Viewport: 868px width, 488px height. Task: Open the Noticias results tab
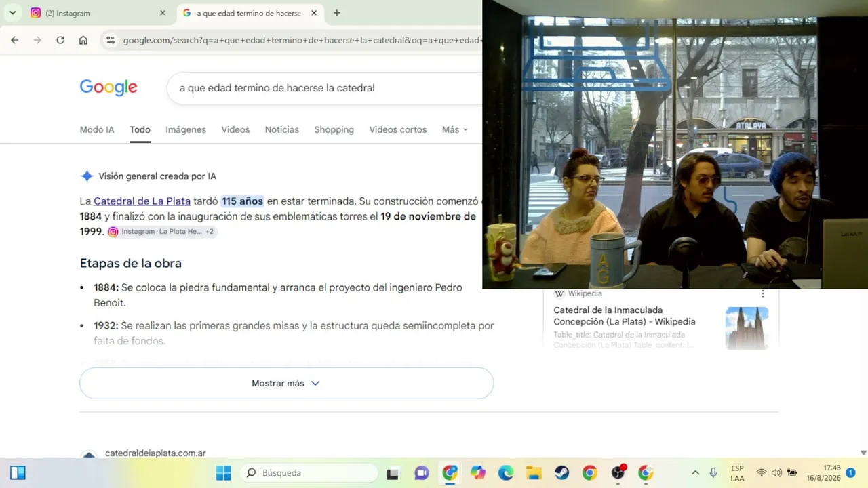(x=282, y=129)
